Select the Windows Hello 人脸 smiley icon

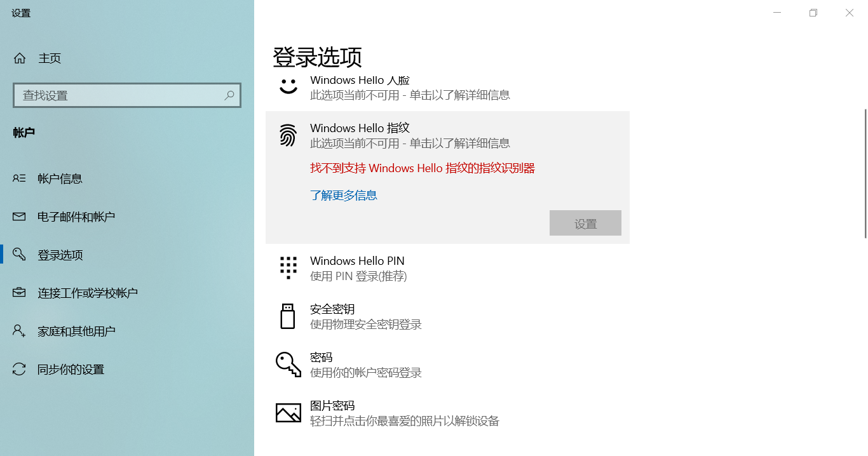click(288, 87)
